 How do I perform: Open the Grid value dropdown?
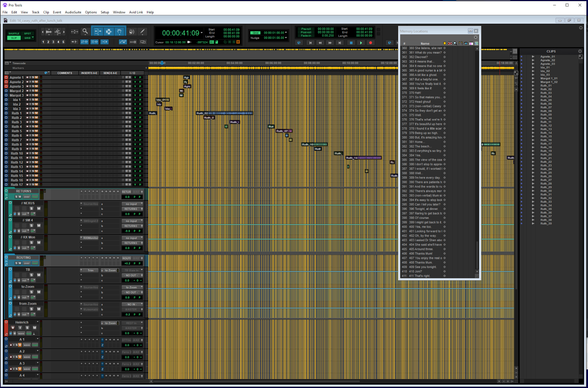point(286,33)
